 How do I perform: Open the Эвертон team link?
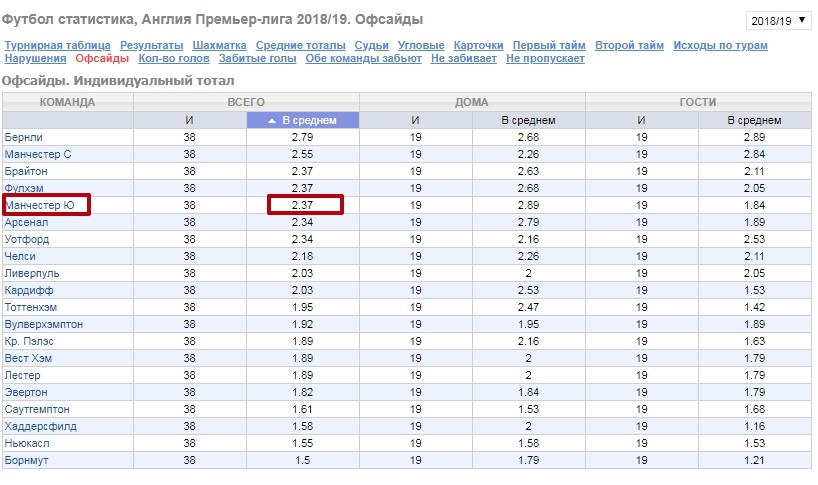26,392
